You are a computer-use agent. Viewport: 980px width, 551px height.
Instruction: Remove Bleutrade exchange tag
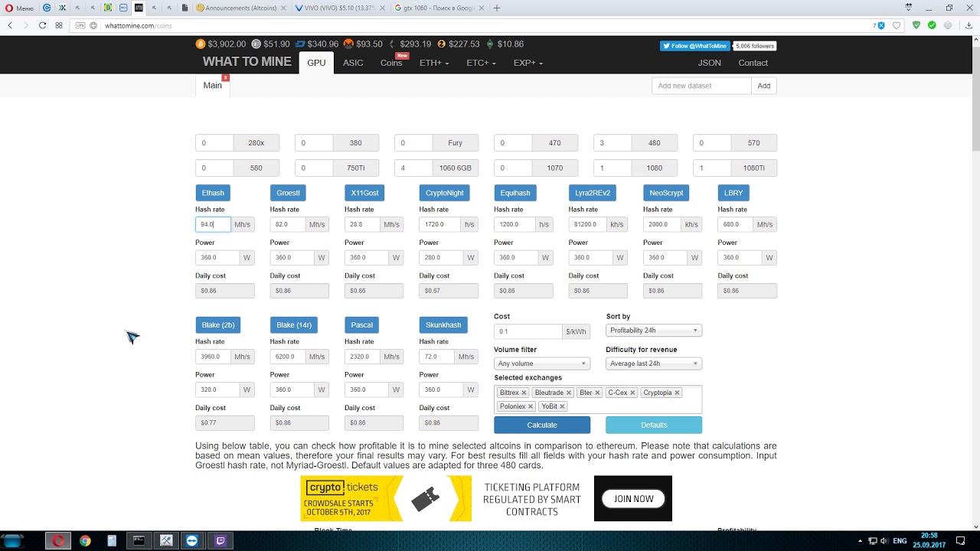coord(567,393)
